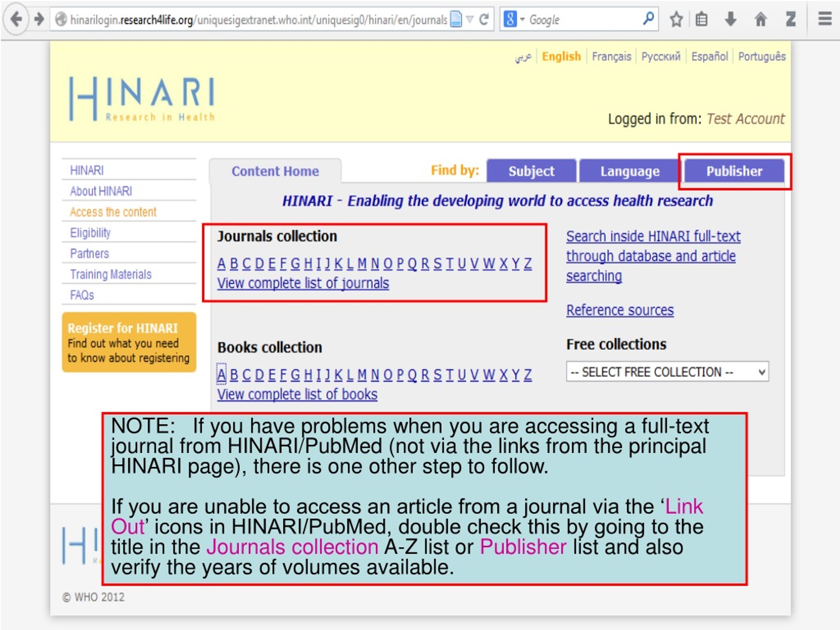This screenshot has width=840, height=630.
Task: Open FAQs sidebar item
Action: tap(82, 295)
